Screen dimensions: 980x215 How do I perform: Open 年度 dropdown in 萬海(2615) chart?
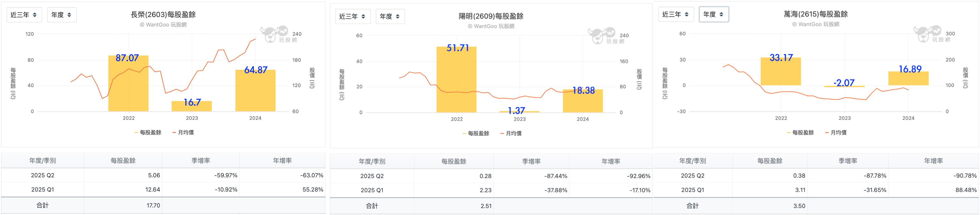coord(714,14)
